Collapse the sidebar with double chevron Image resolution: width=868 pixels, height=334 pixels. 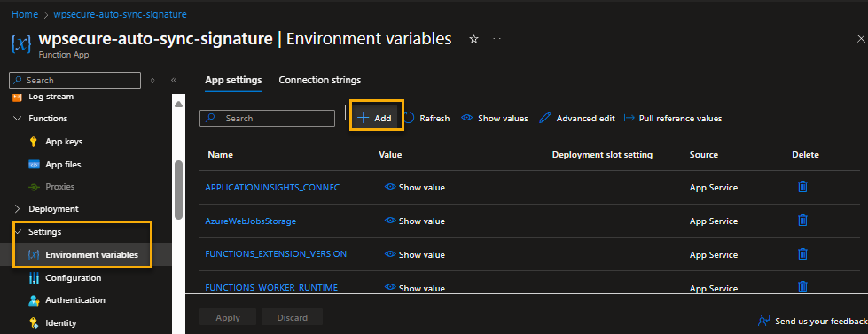173,81
